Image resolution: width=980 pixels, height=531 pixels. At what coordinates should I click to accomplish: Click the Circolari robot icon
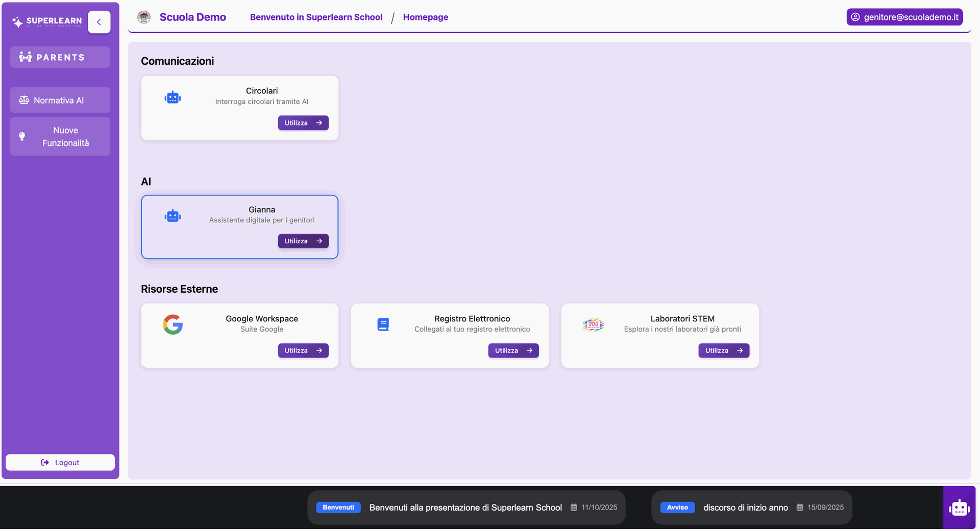pos(173,97)
